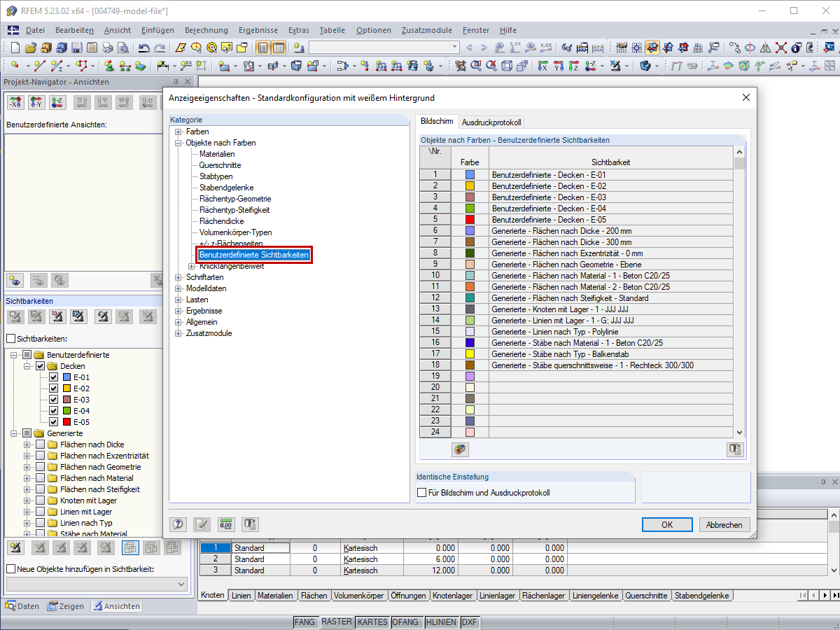Viewport: 840px width, 630px height.
Task: Save the model with the floppy disk icon
Action: tap(76, 48)
